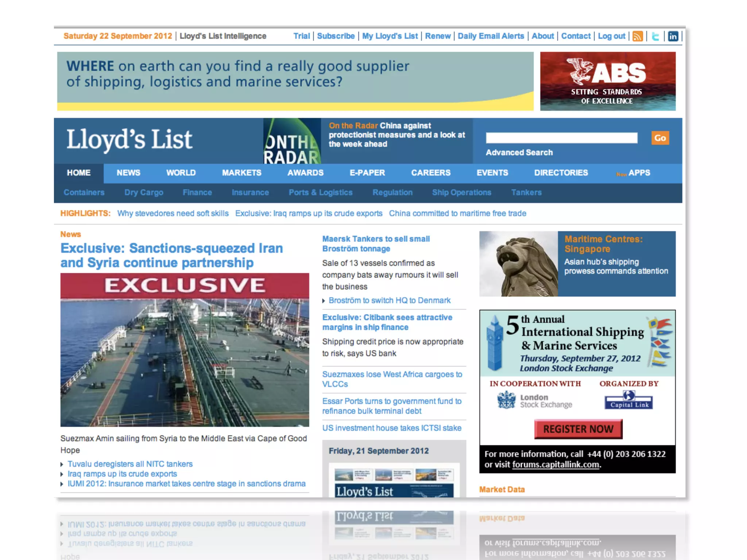Viewport: 747px width, 560px height.
Task: Open the Broström to switch HQ link
Action: point(389,300)
